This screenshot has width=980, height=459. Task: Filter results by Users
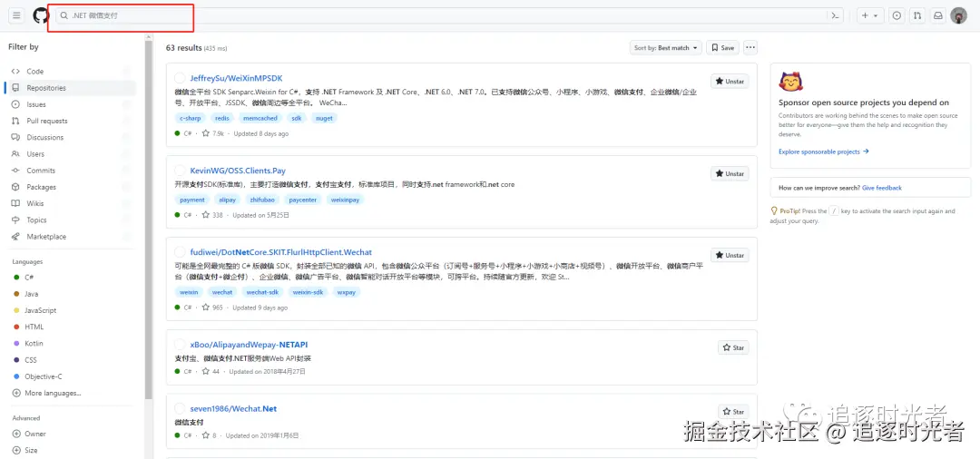click(x=70, y=153)
